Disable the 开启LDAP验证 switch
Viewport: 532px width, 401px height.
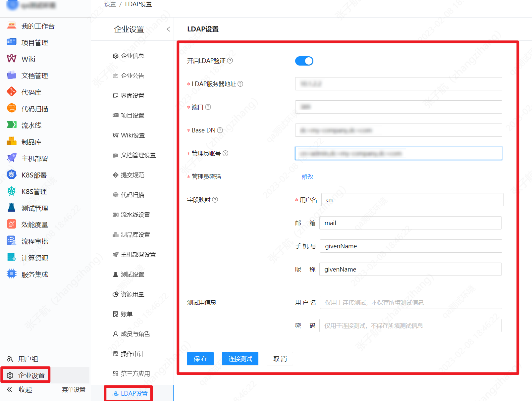(x=304, y=61)
